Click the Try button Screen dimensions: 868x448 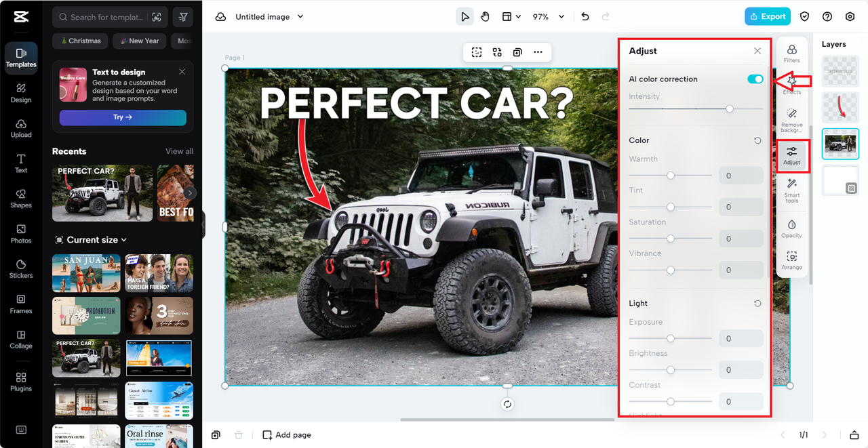coord(123,117)
